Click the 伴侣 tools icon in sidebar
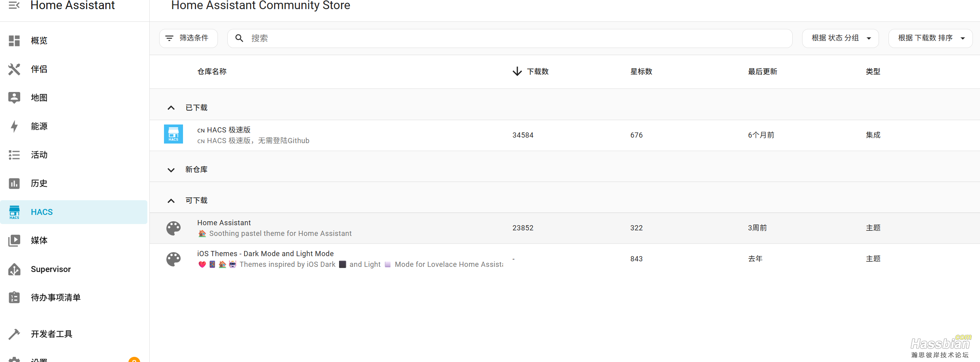Image resolution: width=980 pixels, height=362 pixels. coord(14,69)
